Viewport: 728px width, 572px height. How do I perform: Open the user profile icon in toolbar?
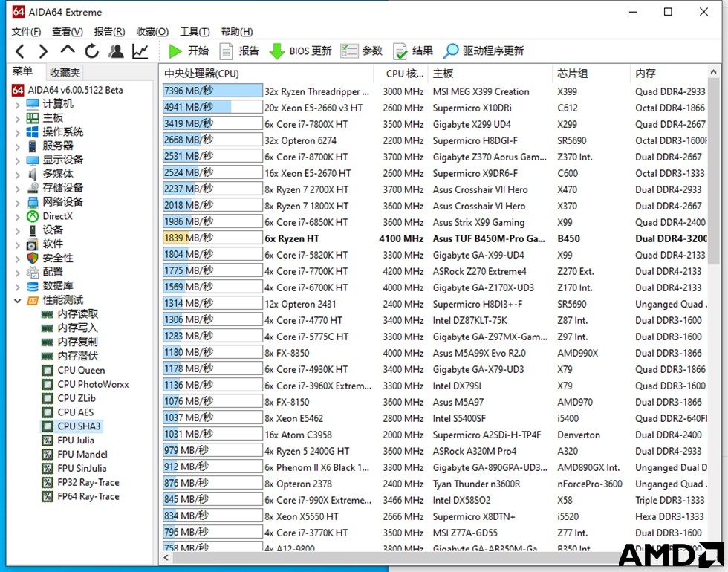coord(116,51)
